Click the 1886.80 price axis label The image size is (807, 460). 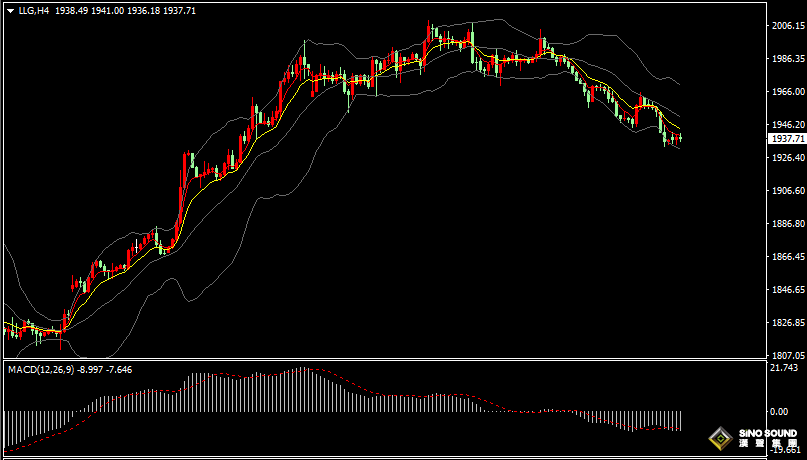[x=786, y=224]
